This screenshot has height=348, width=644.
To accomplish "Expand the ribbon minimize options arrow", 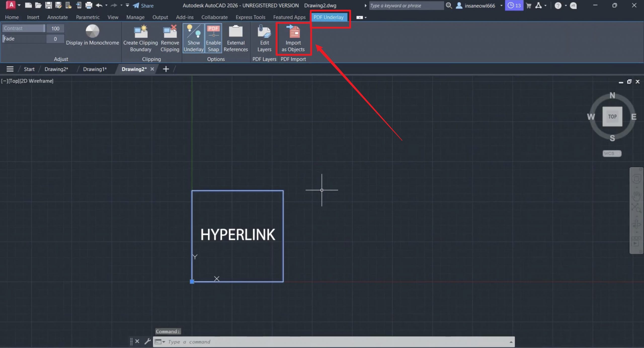I will pyautogui.click(x=366, y=17).
